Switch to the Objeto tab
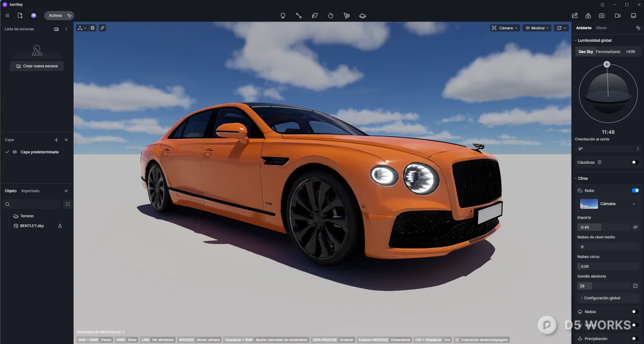The width and height of the screenshot is (644, 344). [x=11, y=191]
